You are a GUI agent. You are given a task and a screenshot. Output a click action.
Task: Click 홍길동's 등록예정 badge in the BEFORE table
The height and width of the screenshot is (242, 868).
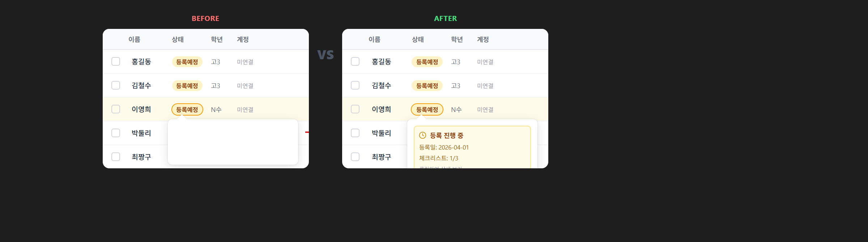tap(187, 62)
